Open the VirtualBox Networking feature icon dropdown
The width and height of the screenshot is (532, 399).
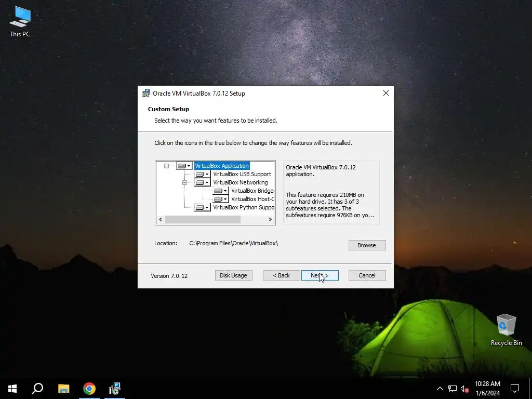click(x=202, y=182)
